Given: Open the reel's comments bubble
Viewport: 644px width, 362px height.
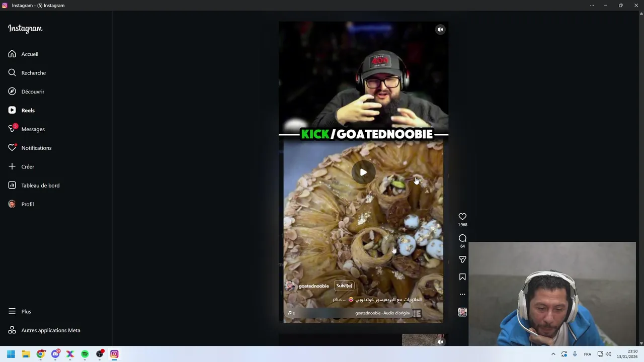Looking at the screenshot, I should pyautogui.click(x=462, y=238).
